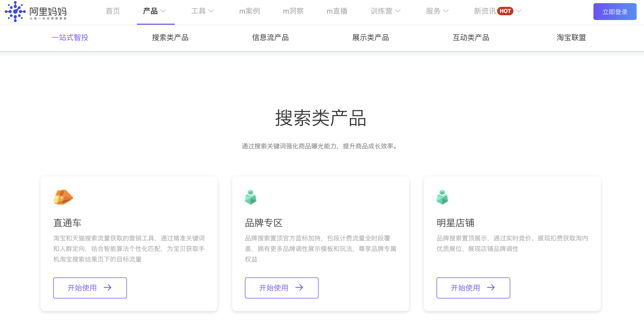The image size is (644, 329).
Task: Select the 信息流产品 sub-tab
Action: 270,38
